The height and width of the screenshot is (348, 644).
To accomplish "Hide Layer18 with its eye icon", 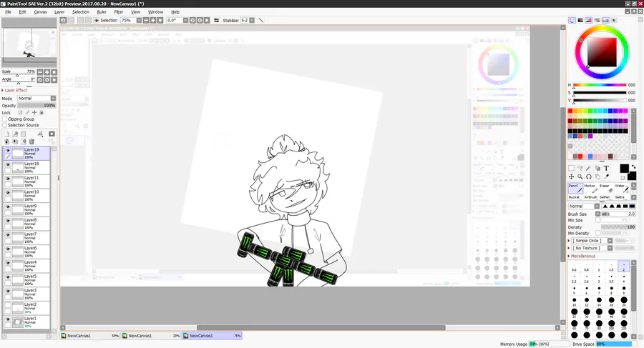I will [x=8, y=164].
